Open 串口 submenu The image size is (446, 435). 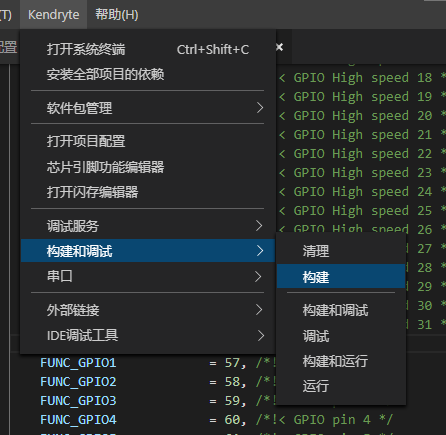[x=148, y=276]
